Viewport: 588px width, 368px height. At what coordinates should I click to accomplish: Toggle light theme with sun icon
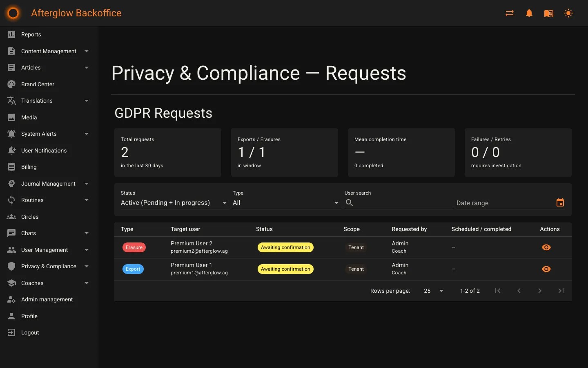[568, 13]
